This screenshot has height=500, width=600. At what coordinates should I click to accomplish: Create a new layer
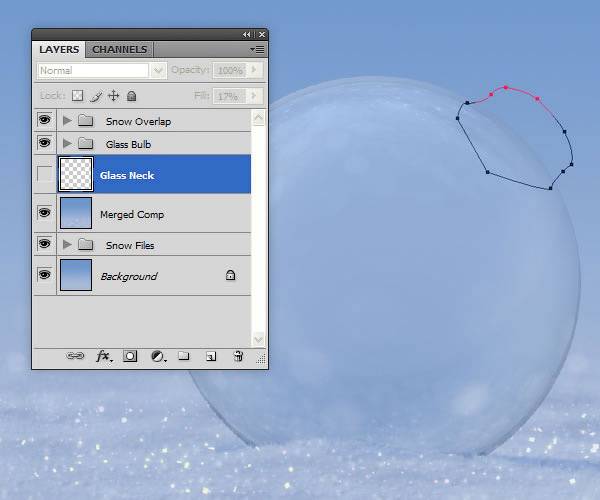click(x=211, y=357)
